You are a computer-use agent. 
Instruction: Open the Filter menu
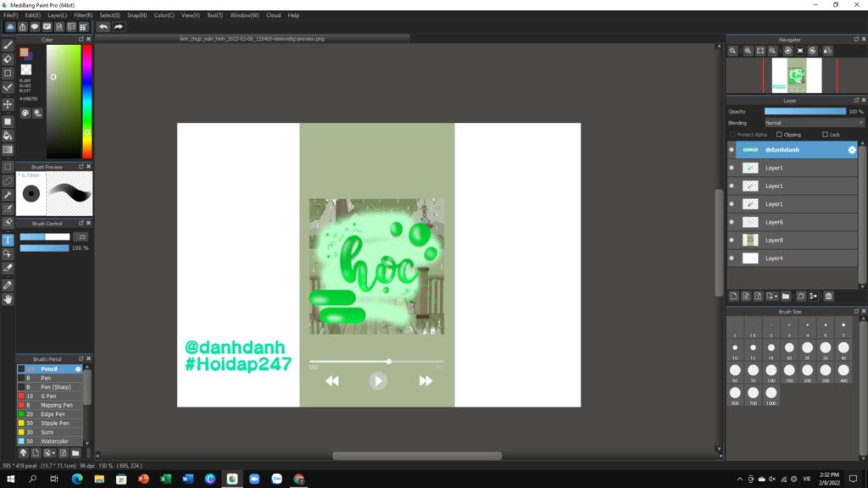pyautogui.click(x=83, y=15)
